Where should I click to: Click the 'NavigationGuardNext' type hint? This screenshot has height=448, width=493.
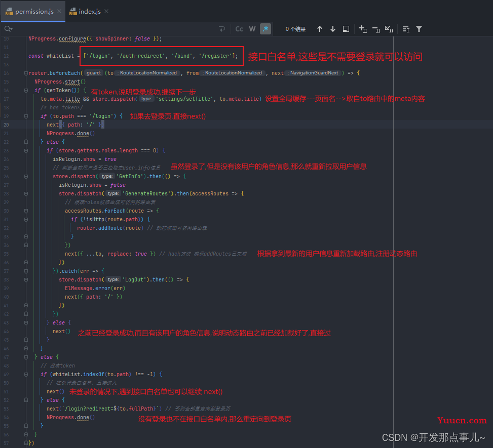(313, 73)
